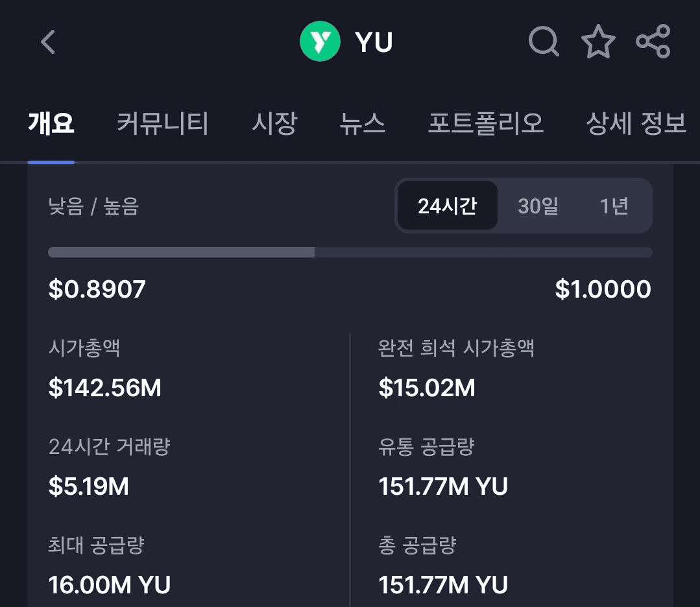Tap the 24시간 거래량 $5.19M value
This screenshot has width=700, height=607.
pos(88,486)
